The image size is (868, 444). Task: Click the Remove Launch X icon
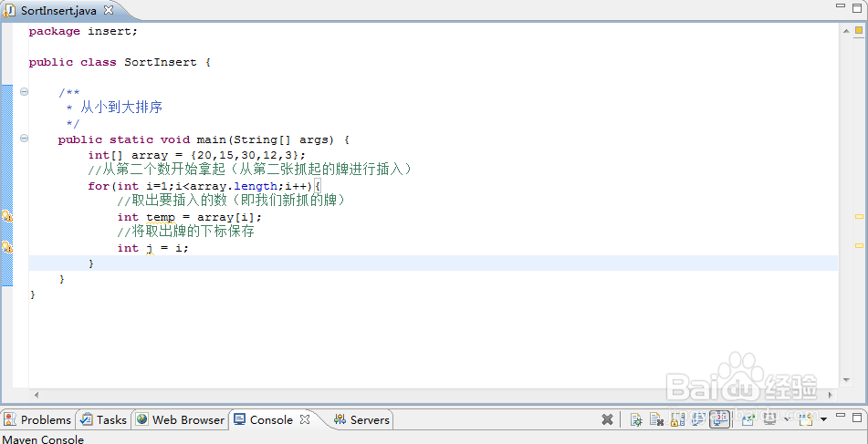point(607,419)
